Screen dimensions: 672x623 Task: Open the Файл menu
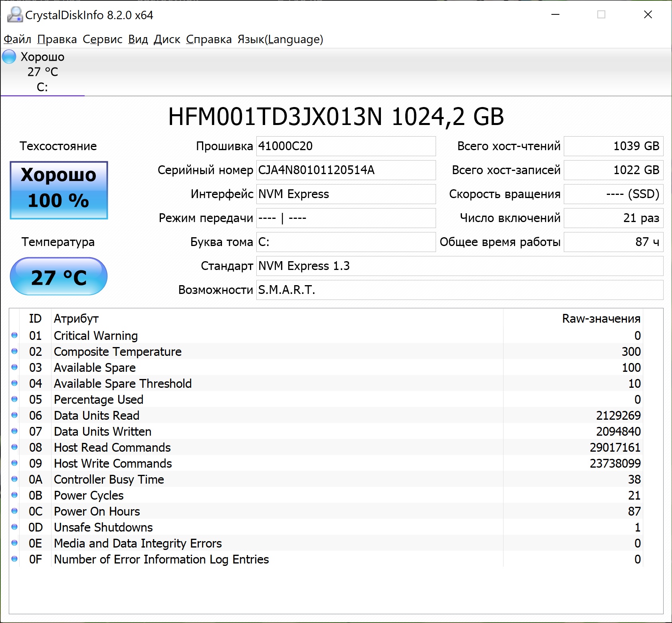pyautogui.click(x=18, y=39)
